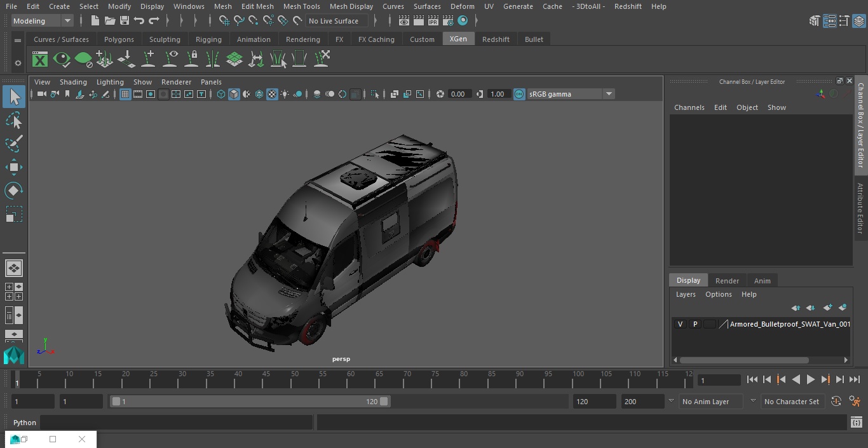Toggle the viewport grid display icon
The image size is (868, 448).
click(x=125, y=94)
